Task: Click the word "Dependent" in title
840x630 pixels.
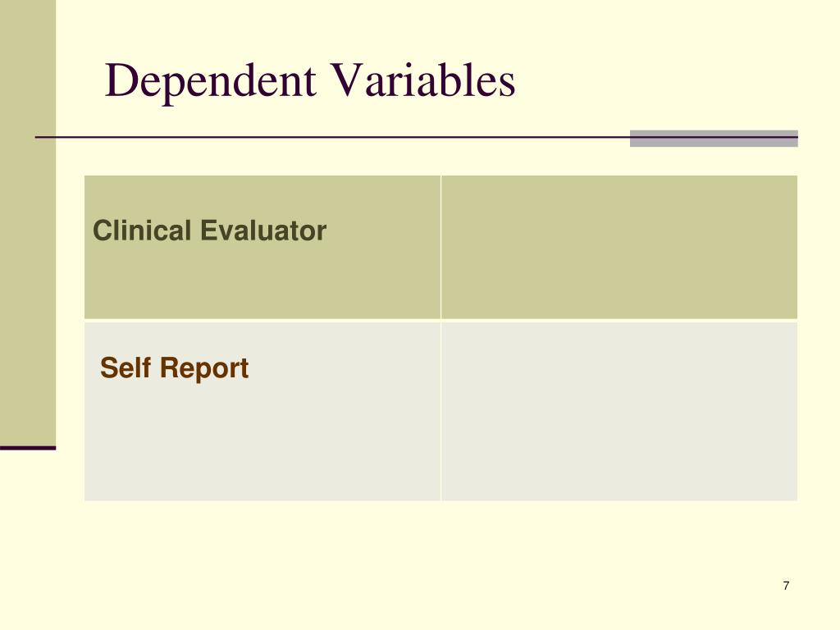Action: [x=210, y=81]
